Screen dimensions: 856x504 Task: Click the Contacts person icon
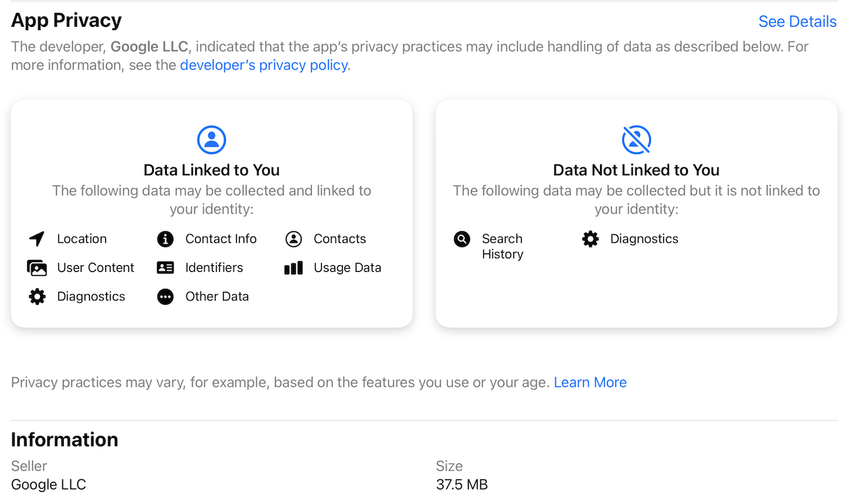tap(294, 239)
